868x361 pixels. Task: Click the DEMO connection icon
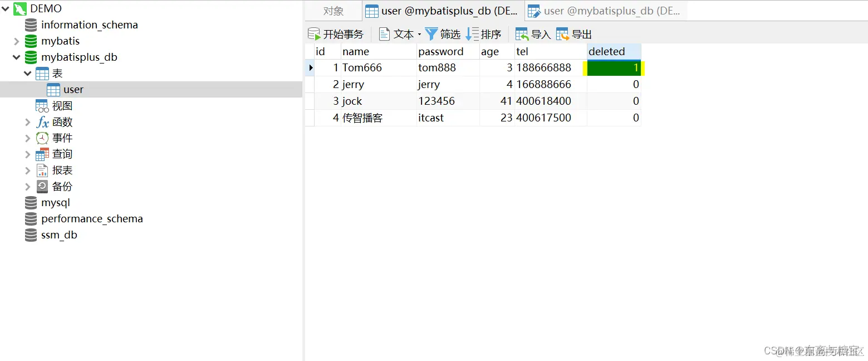point(20,9)
